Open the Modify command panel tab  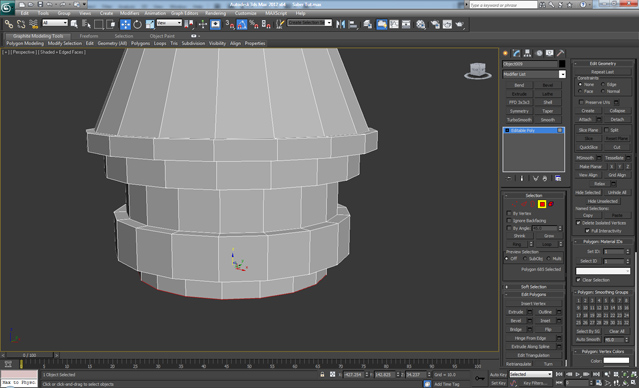click(x=517, y=53)
